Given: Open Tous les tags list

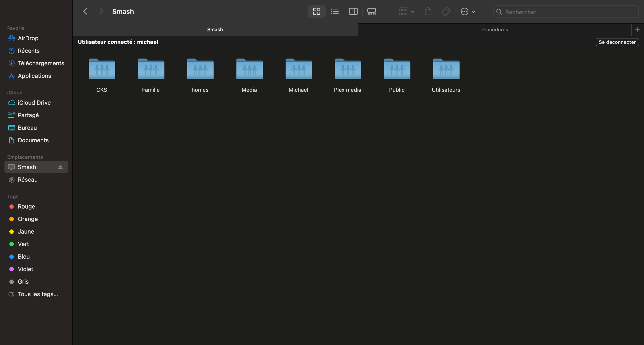Looking at the screenshot, I should [38, 294].
